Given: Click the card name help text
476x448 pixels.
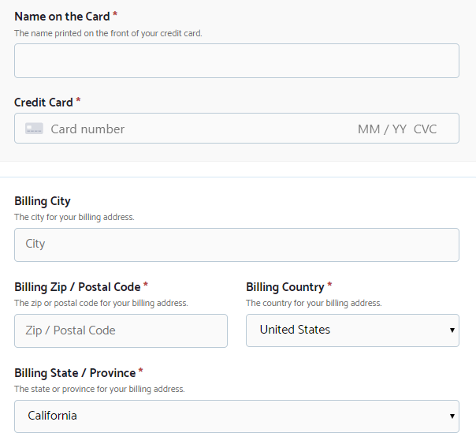Looking at the screenshot, I should (x=108, y=33).
